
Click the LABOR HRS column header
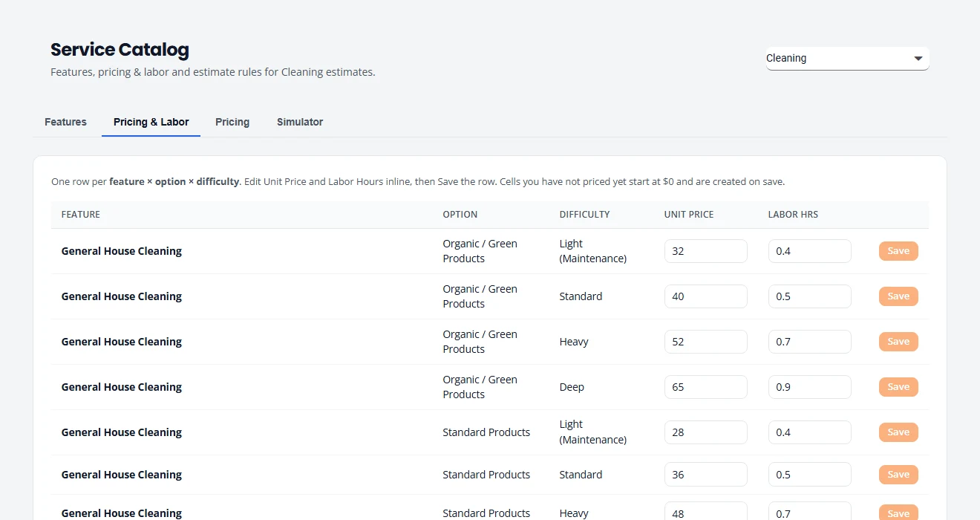click(x=793, y=215)
